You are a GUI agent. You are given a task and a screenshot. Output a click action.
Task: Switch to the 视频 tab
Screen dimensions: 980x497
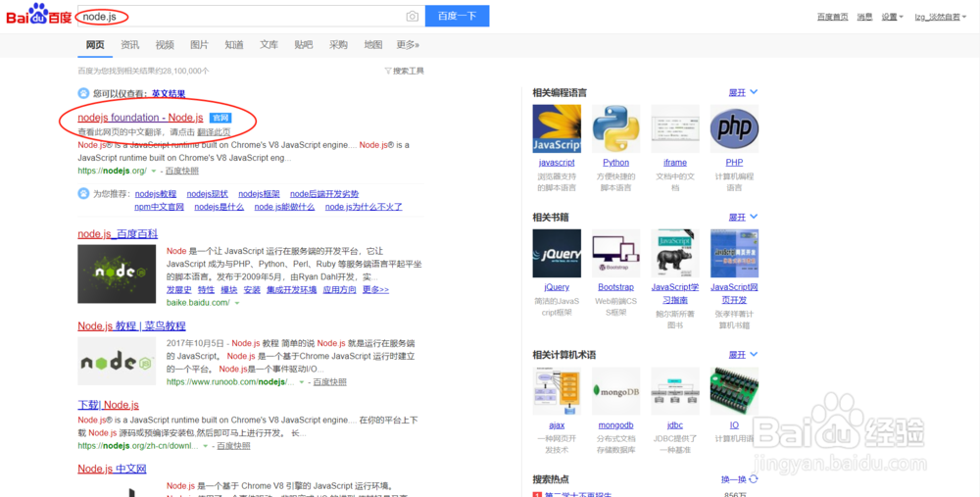point(165,45)
